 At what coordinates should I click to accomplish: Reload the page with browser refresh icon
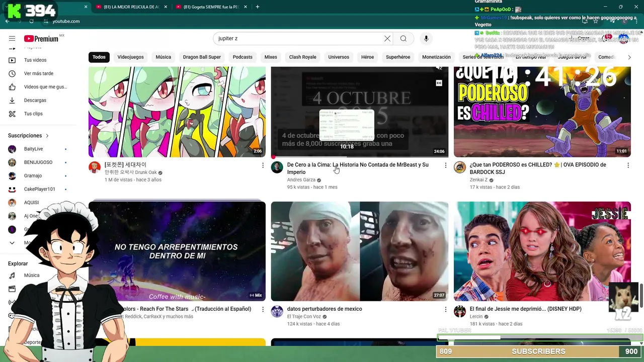[x=31, y=21]
